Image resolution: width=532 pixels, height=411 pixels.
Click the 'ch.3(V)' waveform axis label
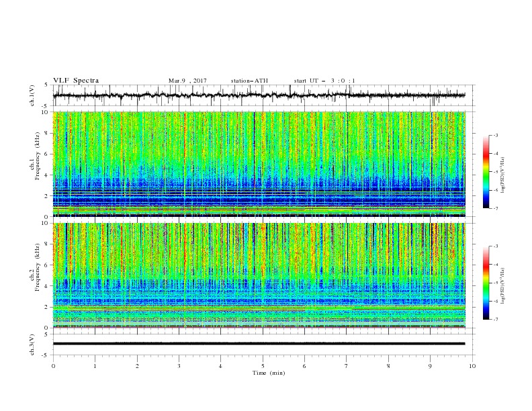[32, 345]
